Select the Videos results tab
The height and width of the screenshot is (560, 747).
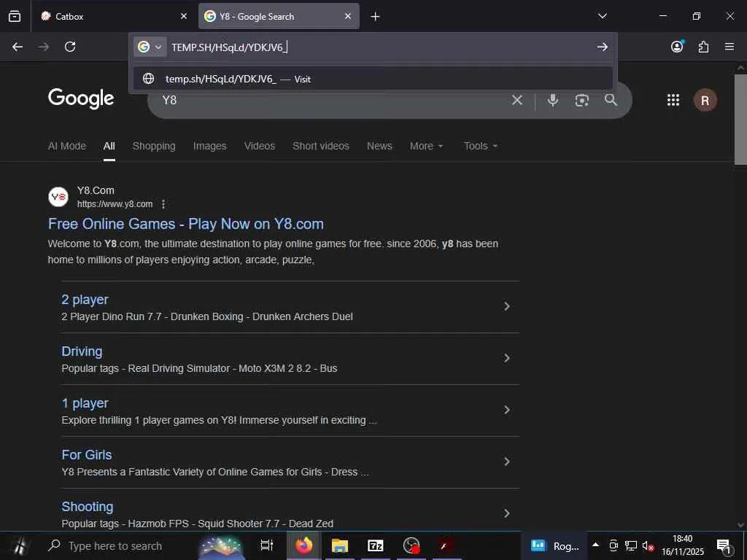[x=260, y=146]
